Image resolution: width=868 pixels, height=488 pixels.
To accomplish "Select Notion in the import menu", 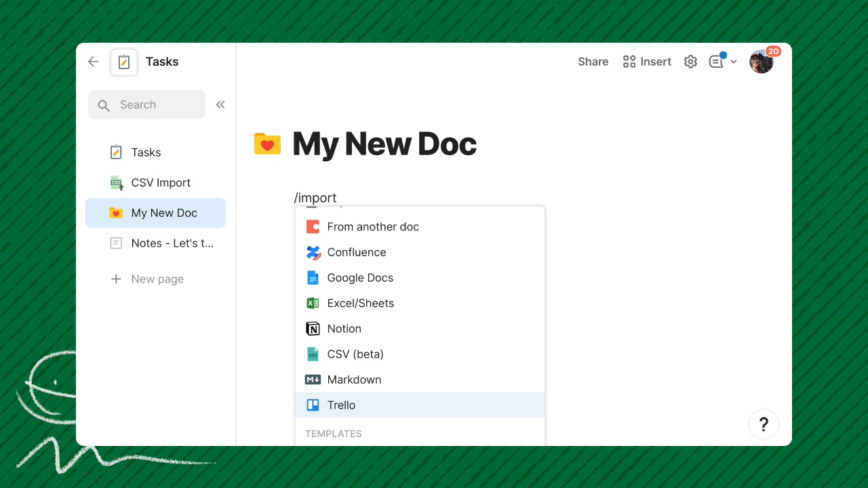I will click(420, 329).
